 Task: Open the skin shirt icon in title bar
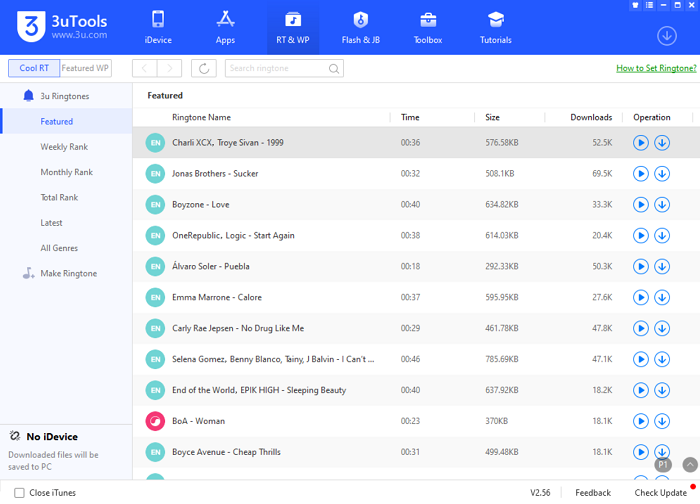coord(635,5)
